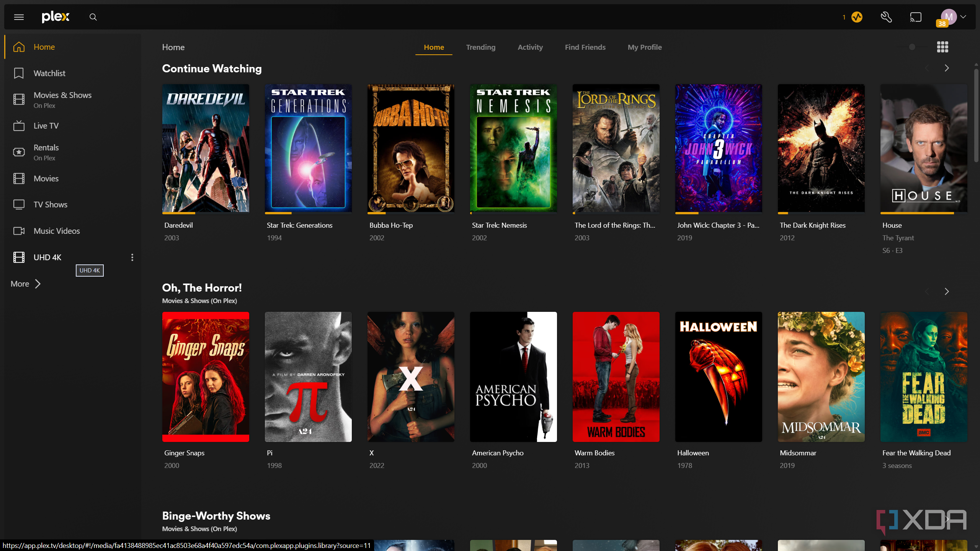The image size is (980, 551).
Task: Go to Watchlist in sidebar
Action: [73, 73]
